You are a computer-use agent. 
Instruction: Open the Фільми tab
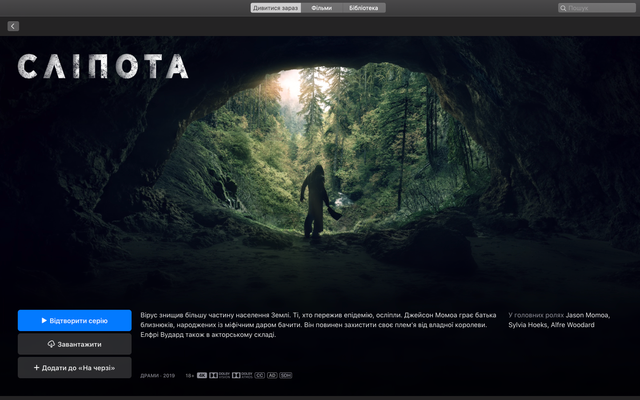coord(321,8)
